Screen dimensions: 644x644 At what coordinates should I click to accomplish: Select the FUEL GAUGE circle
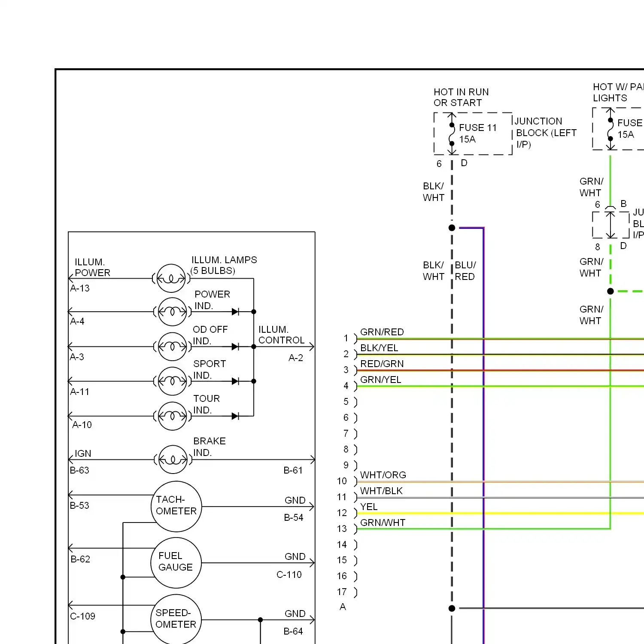click(x=176, y=562)
